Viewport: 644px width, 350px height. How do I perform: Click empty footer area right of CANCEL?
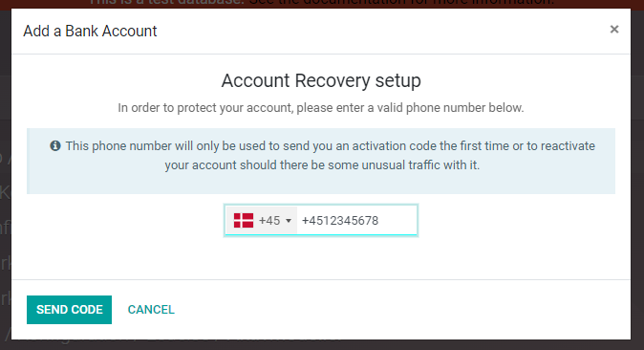pyautogui.click(x=402, y=310)
